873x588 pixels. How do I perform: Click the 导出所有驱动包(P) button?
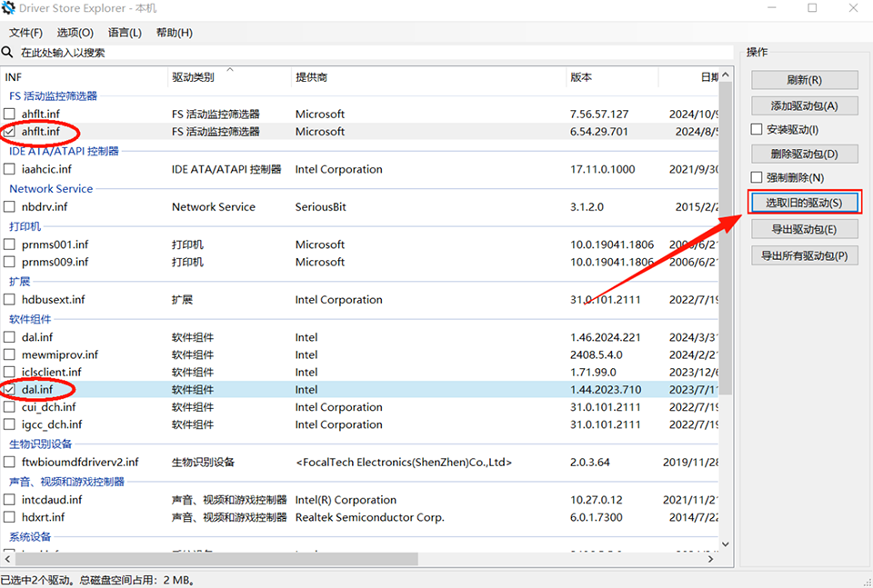(804, 256)
